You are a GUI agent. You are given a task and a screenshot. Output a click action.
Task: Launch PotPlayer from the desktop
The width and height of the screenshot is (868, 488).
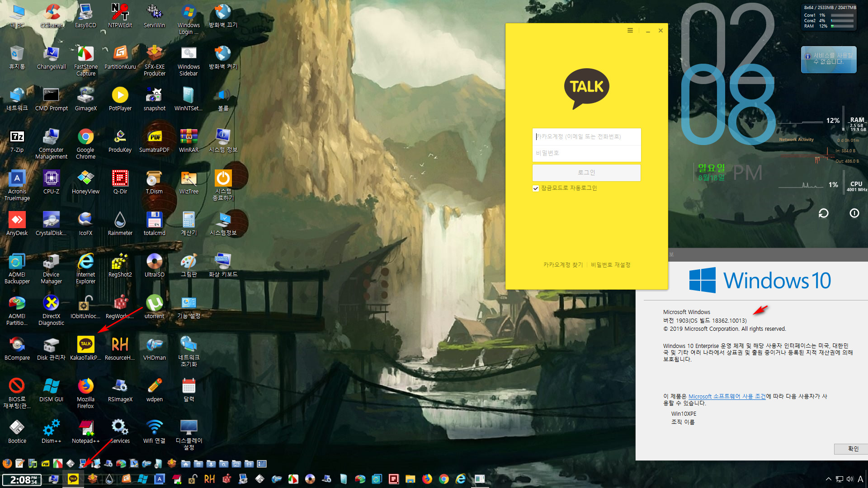click(x=120, y=99)
